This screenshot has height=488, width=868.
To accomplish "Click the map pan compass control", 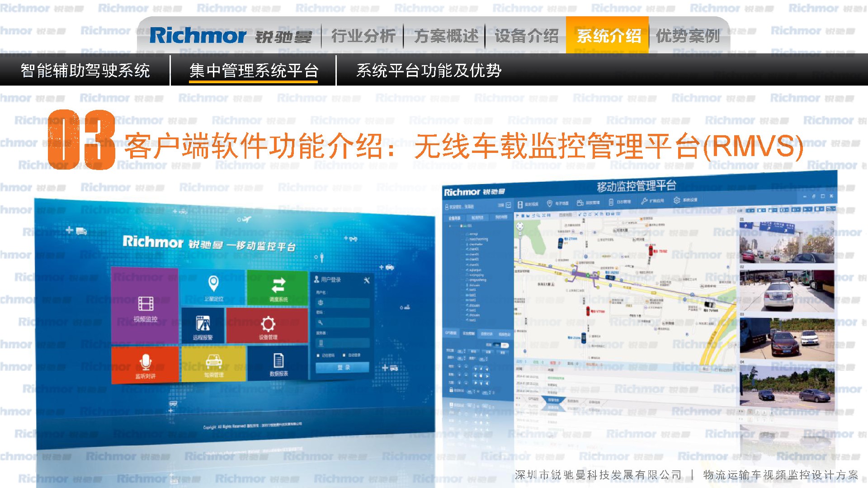I will click(x=520, y=226).
